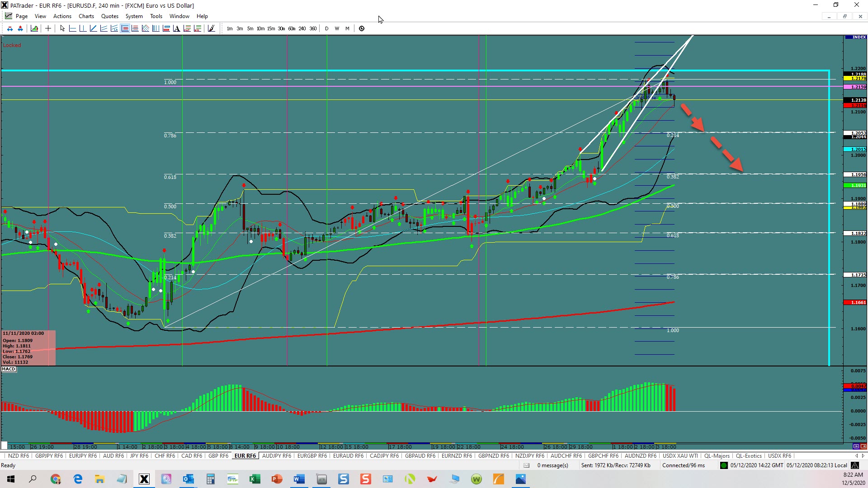Switch to the AUD RF6 tab
The image size is (868, 488).
point(113,456)
